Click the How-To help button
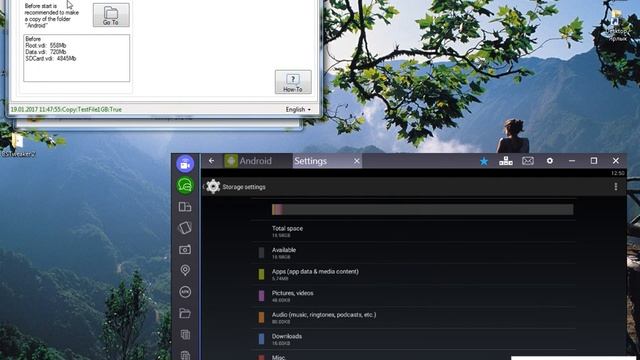 tap(293, 82)
